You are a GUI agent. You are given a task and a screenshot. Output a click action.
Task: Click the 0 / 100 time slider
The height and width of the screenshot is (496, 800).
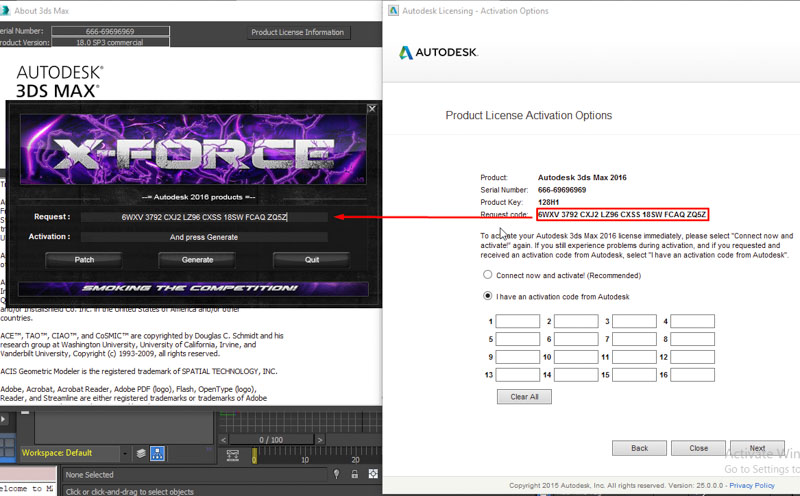270,439
